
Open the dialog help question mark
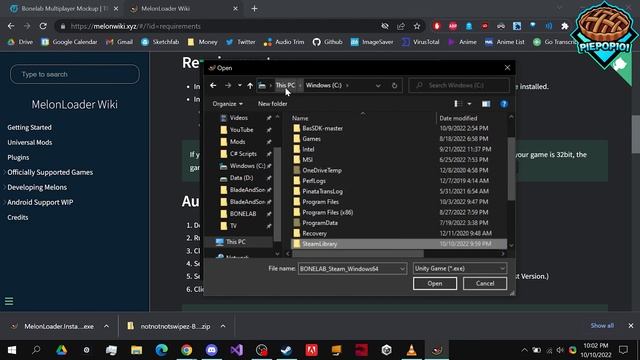(504, 104)
